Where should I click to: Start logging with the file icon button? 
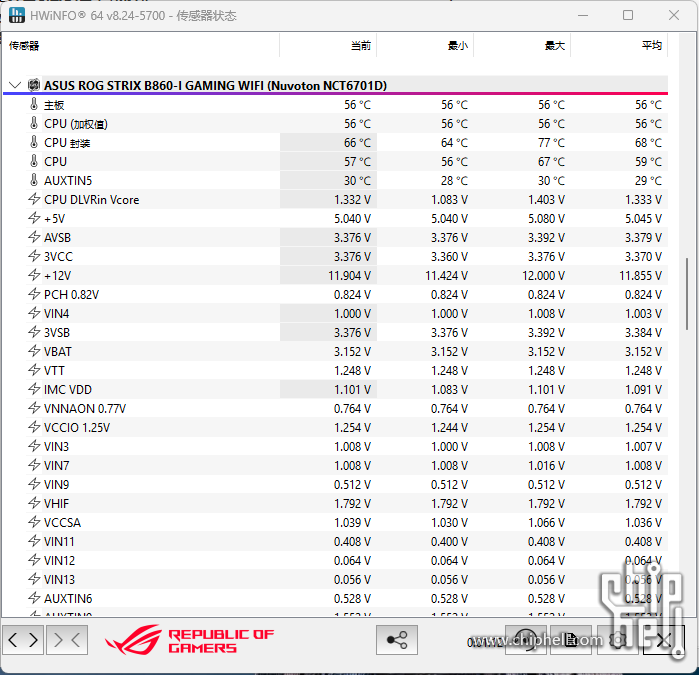(x=571, y=640)
